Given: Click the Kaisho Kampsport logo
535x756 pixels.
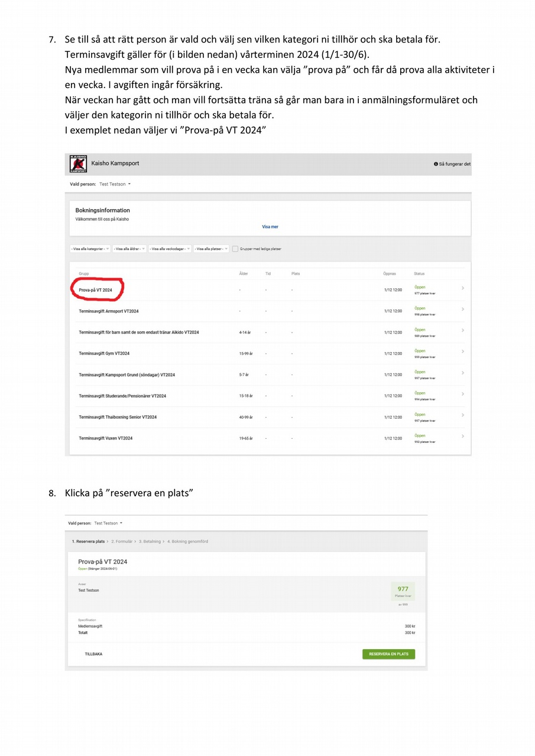Looking at the screenshot, I should [x=78, y=164].
